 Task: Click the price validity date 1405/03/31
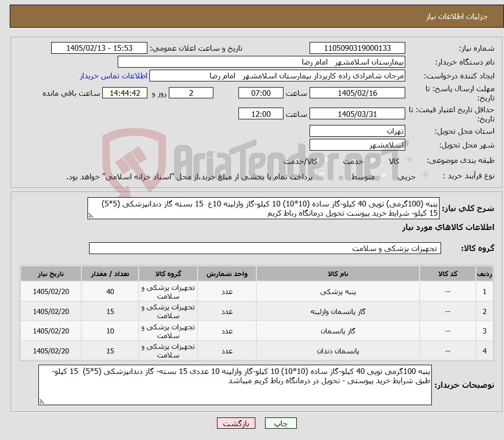pyautogui.click(x=357, y=114)
